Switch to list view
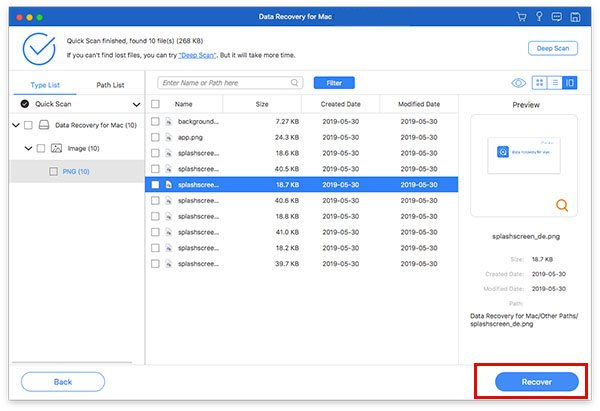The width and height of the screenshot is (600, 411). click(x=555, y=83)
